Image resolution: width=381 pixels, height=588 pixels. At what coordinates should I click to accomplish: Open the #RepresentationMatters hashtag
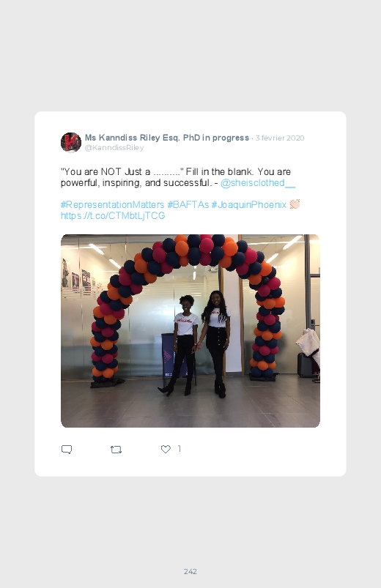(x=112, y=205)
